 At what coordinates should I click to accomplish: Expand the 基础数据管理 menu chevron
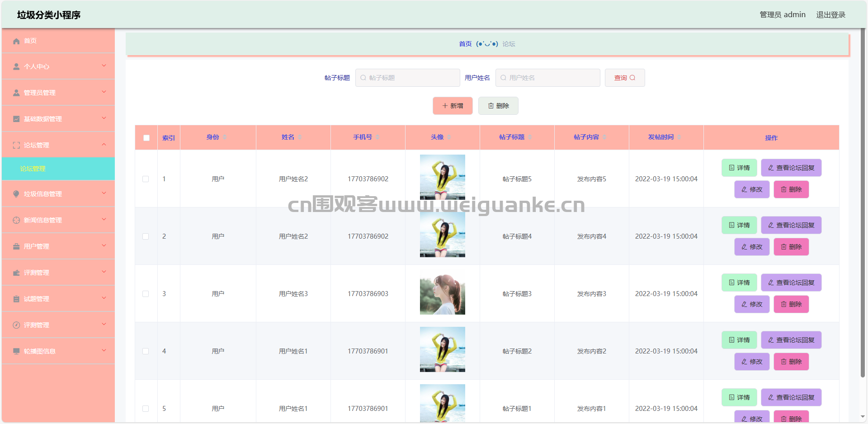pos(104,118)
